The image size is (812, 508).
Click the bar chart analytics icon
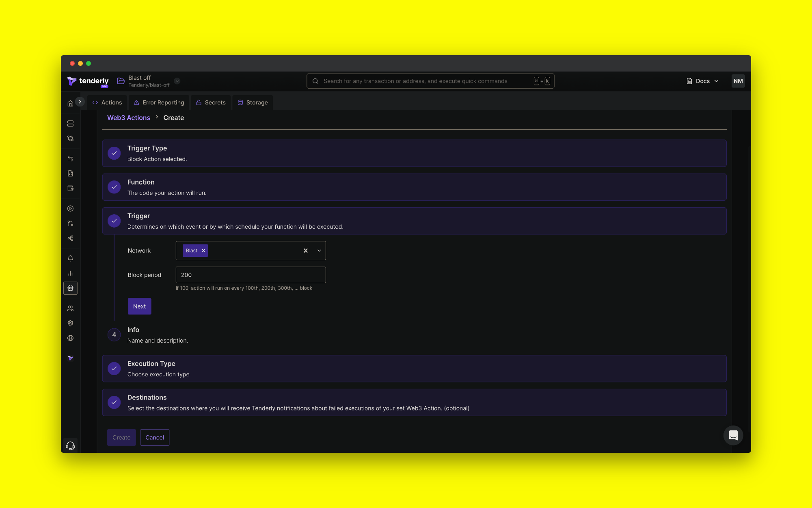coord(70,274)
